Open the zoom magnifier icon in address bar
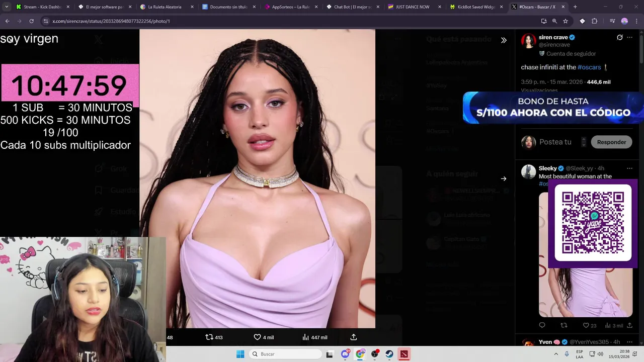 tap(554, 21)
